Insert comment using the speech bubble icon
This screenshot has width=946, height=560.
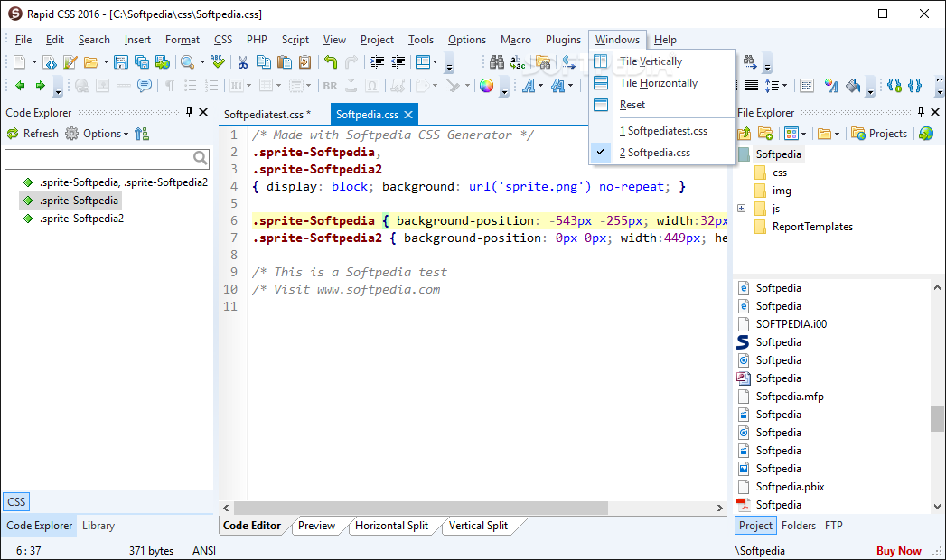point(145,86)
